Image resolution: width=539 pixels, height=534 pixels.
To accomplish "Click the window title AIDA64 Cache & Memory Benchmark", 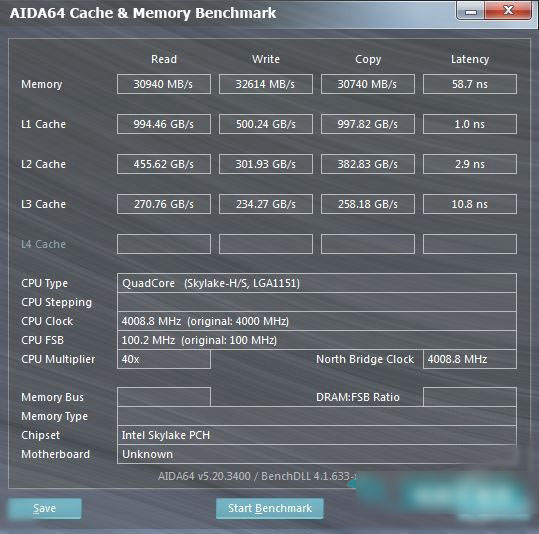I will (x=143, y=13).
